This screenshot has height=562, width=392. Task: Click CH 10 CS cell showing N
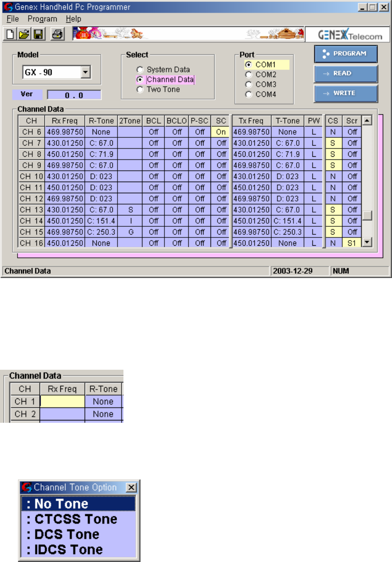(x=332, y=177)
